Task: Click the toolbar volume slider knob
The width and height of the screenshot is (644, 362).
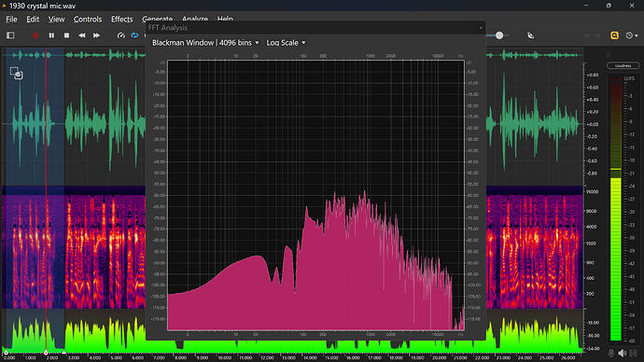Action: coord(499,35)
